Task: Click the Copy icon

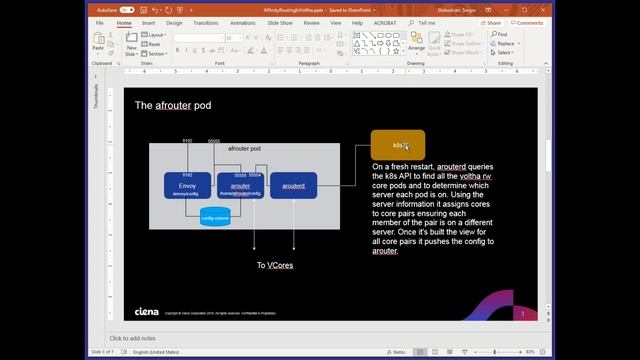Action: [111, 44]
